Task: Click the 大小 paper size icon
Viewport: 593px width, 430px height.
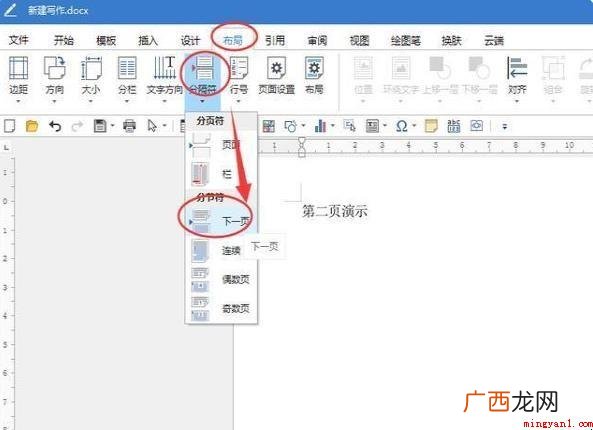Action: 91,69
